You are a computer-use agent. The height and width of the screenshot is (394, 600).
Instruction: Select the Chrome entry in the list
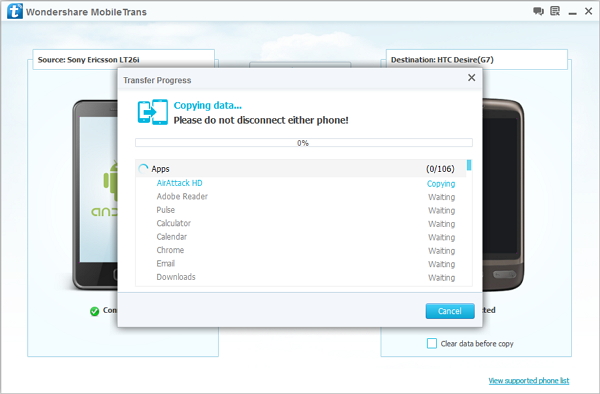[170, 250]
